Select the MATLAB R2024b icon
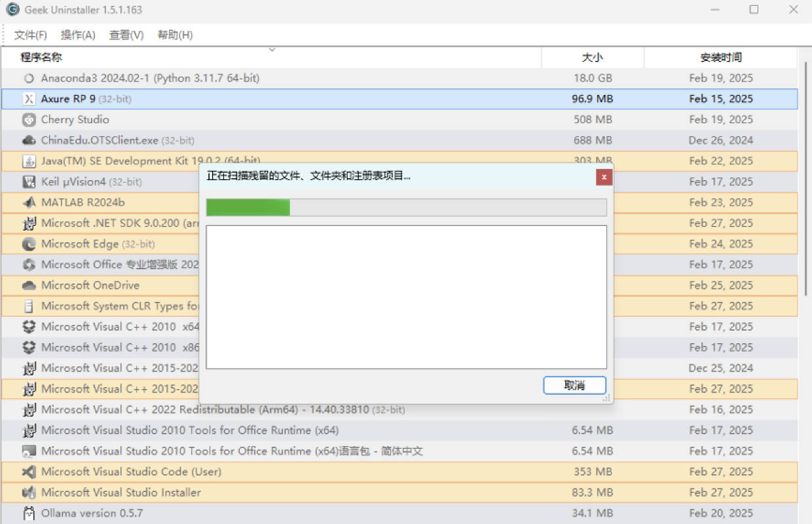Image resolution: width=812 pixels, height=524 pixels. pos(28,202)
